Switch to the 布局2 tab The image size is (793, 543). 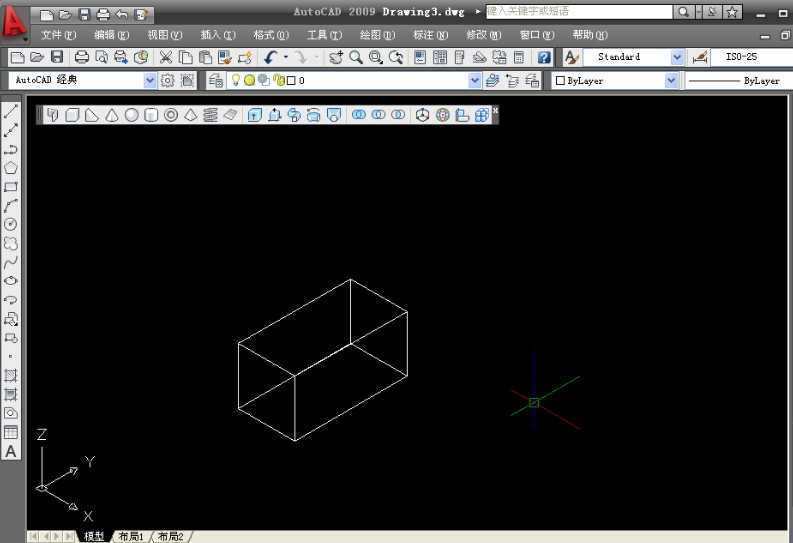pyautogui.click(x=170, y=536)
